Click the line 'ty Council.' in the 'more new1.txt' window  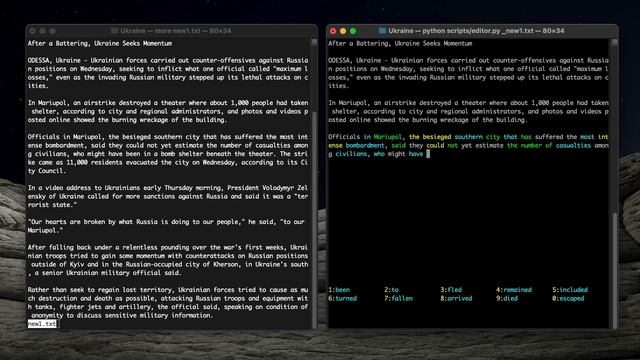click(47, 171)
